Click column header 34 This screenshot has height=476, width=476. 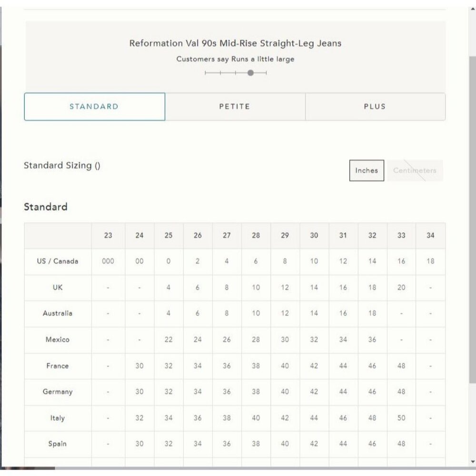click(x=430, y=236)
